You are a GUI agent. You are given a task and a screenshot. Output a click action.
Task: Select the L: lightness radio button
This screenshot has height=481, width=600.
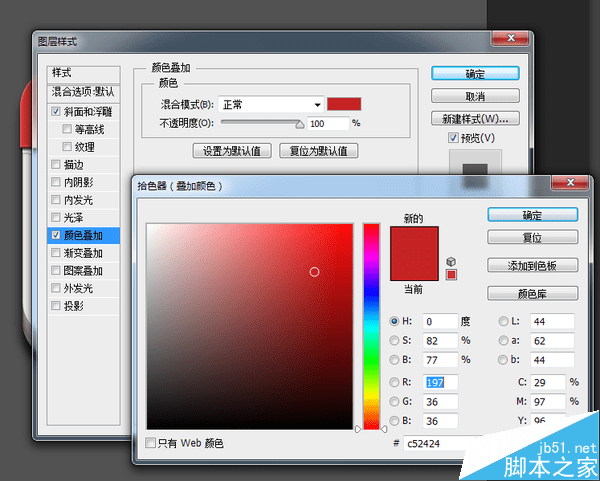503,321
